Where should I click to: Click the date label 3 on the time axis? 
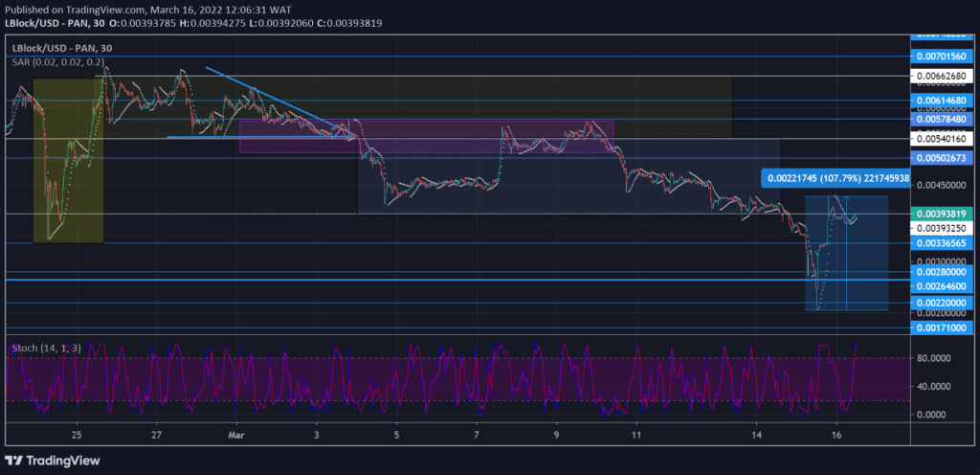[316, 435]
